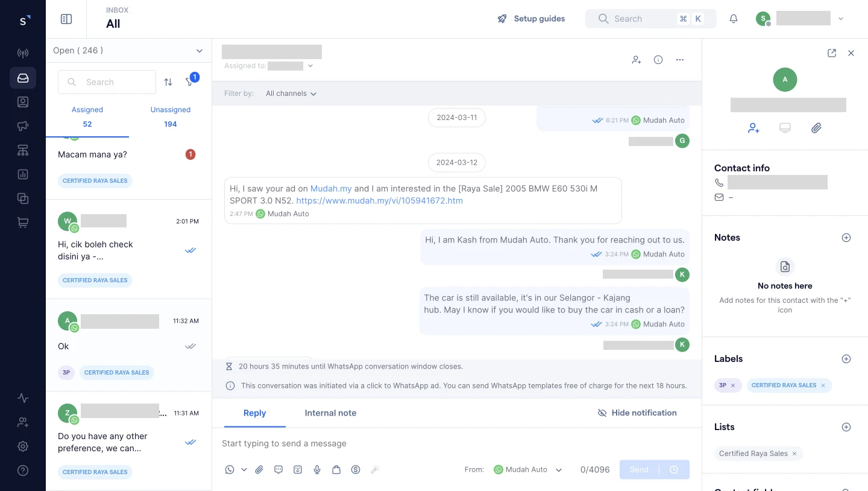Open the emoji picker in composer
868x491 pixels.
(x=298, y=469)
